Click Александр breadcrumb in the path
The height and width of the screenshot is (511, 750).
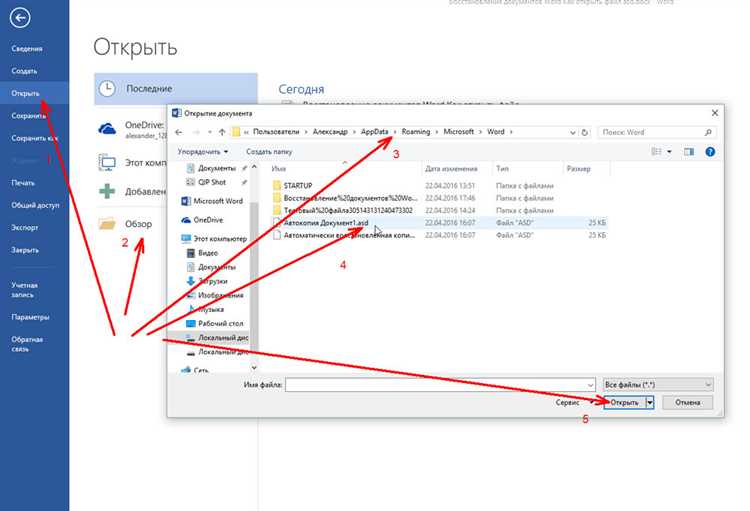point(330,132)
